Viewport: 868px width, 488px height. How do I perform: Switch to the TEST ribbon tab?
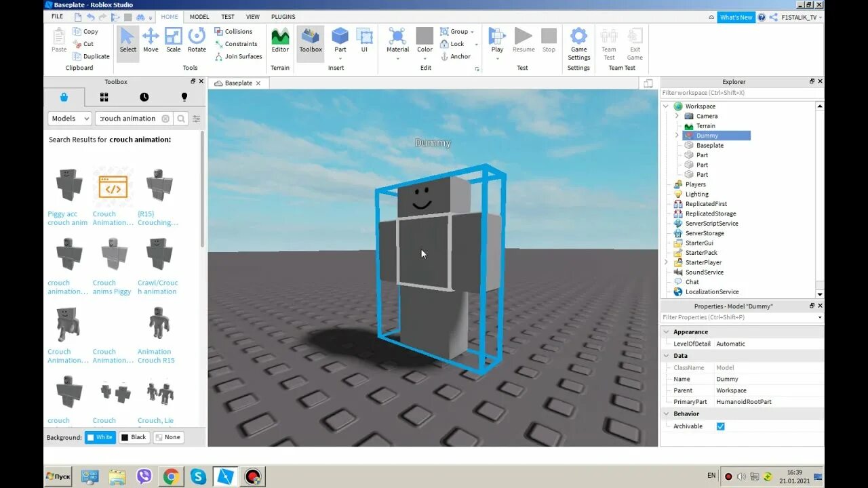228,16
